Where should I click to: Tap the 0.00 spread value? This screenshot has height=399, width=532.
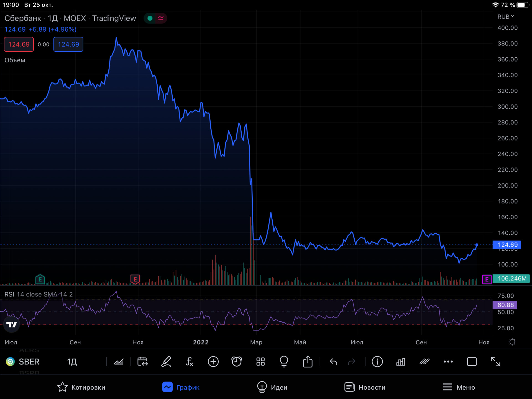click(x=44, y=44)
